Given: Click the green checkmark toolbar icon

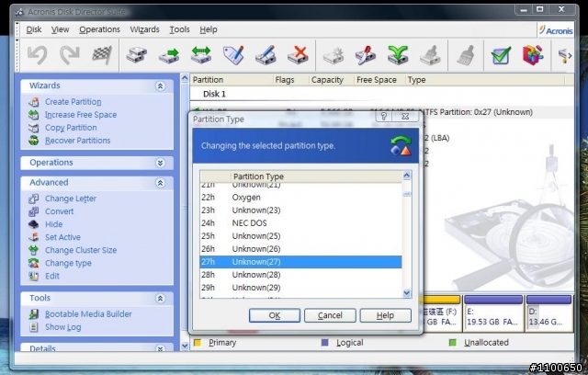Looking at the screenshot, I should [501, 55].
